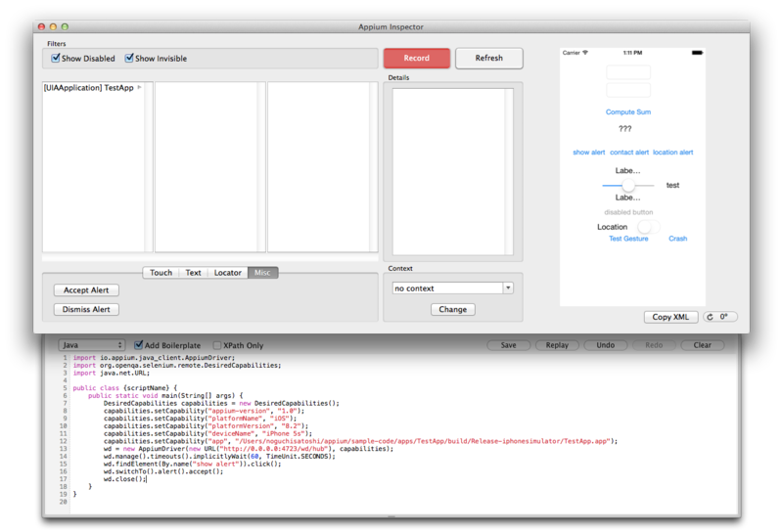
Task: Click the battery icon in simulator status bar
Action: [697, 53]
